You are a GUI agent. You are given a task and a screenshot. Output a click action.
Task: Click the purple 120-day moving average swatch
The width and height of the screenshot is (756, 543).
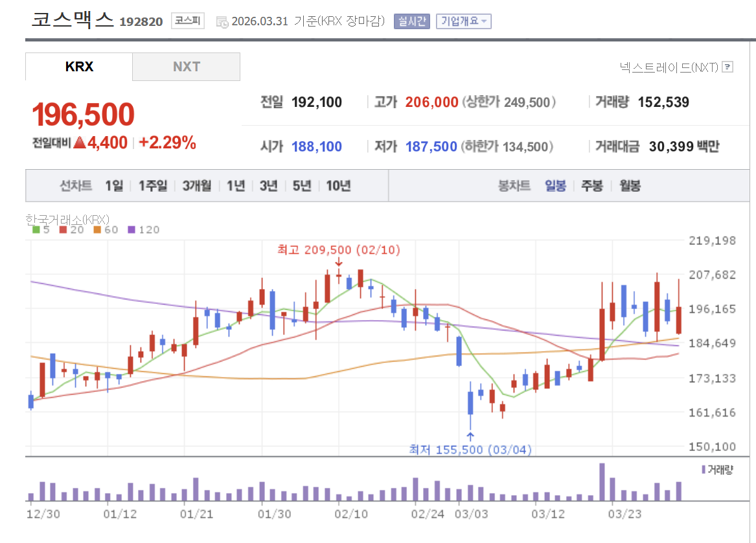click(132, 229)
